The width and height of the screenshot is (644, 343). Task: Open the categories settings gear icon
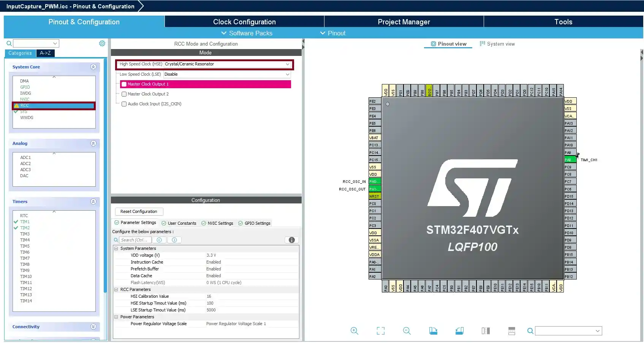pos(102,43)
